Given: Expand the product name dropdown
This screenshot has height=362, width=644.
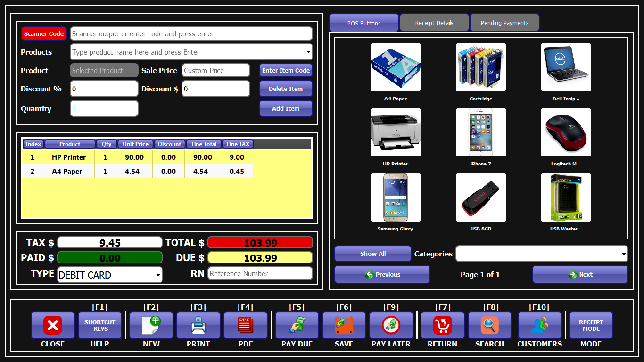Looking at the screenshot, I should point(308,52).
